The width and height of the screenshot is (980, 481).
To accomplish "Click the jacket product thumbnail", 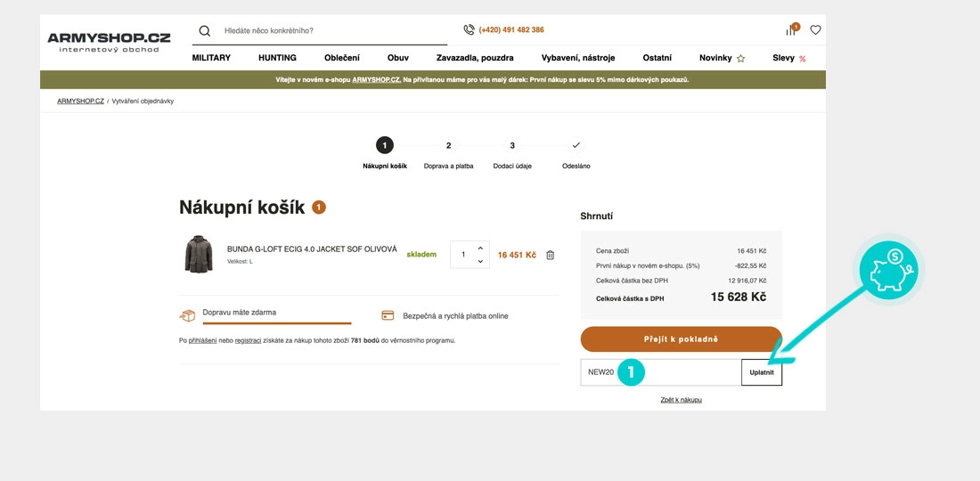I will pyautogui.click(x=198, y=254).
